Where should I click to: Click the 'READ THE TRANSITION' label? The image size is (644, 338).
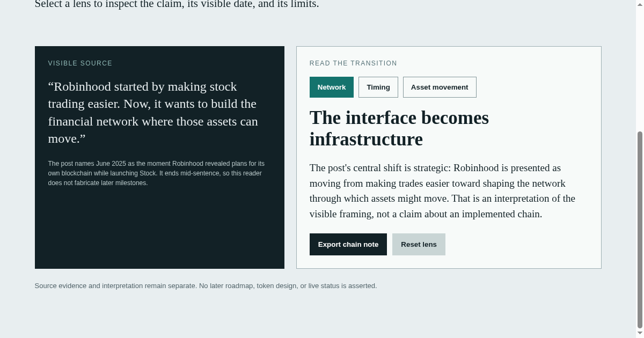tap(353, 63)
